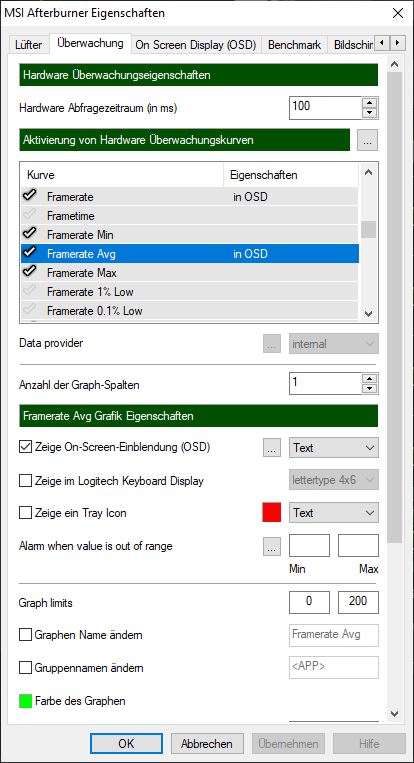
Task: Click the OK button
Action: tap(126, 744)
